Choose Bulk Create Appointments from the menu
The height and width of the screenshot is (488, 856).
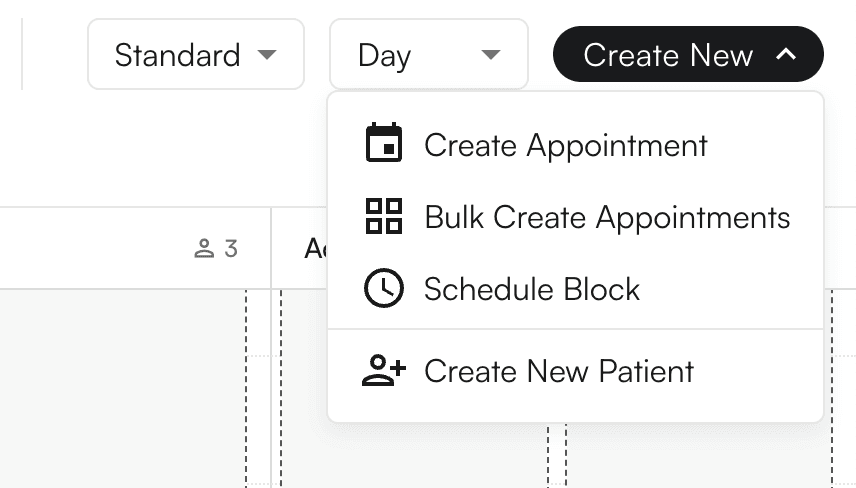[x=607, y=217]
